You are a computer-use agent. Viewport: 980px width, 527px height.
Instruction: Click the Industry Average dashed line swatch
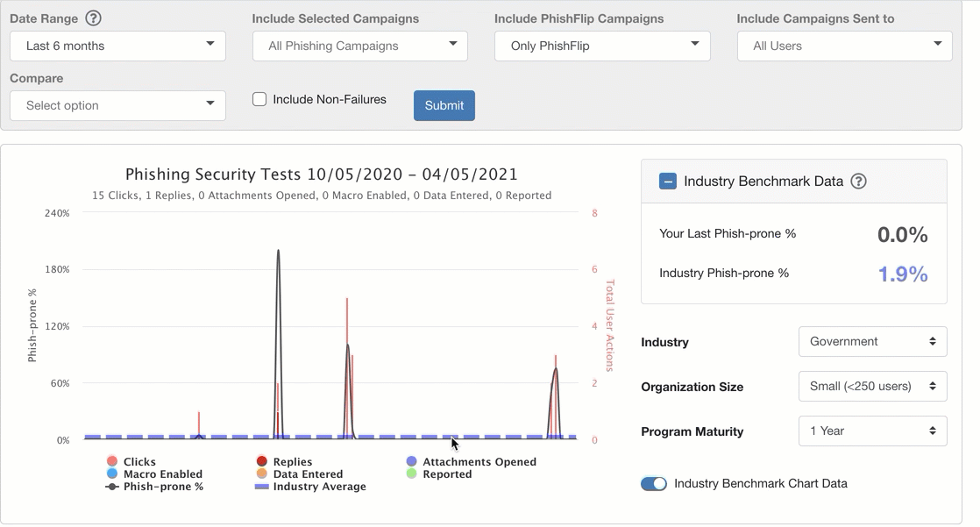click(261, 486)
